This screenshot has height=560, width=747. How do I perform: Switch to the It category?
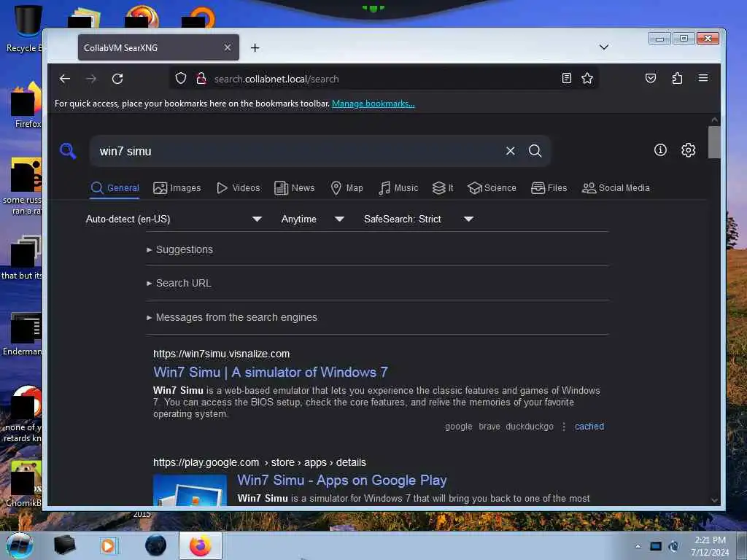(x=443, y=188)
